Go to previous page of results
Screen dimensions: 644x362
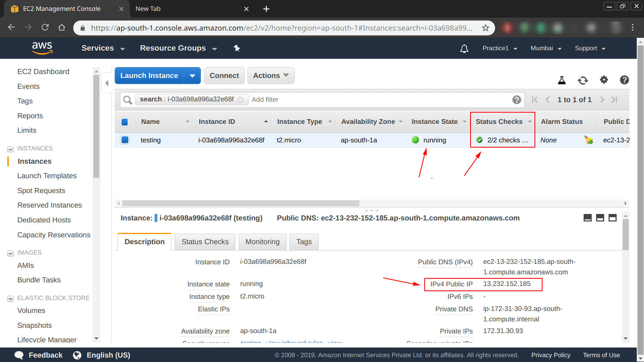(547, 99)
